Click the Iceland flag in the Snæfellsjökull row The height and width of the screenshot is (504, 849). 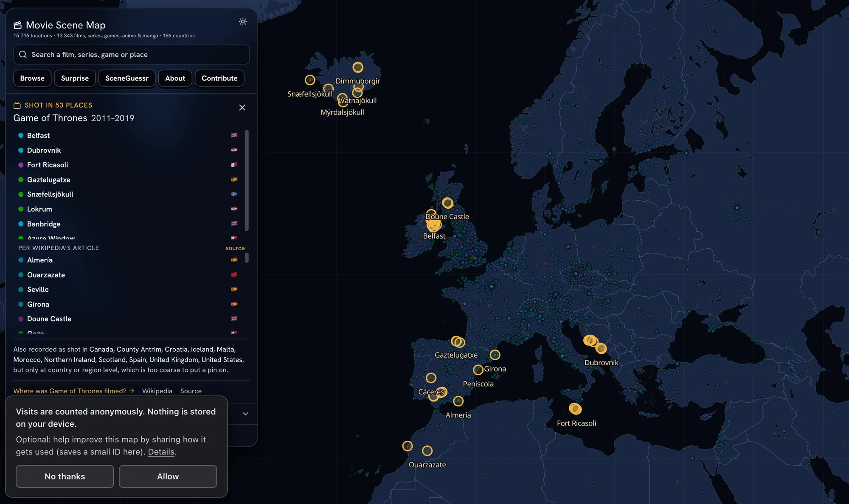click(234, 194)
